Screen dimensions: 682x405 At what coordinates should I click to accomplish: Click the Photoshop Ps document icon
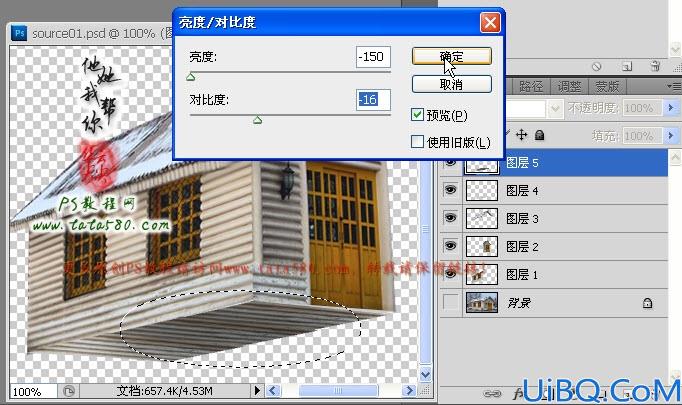click(19, 33)
